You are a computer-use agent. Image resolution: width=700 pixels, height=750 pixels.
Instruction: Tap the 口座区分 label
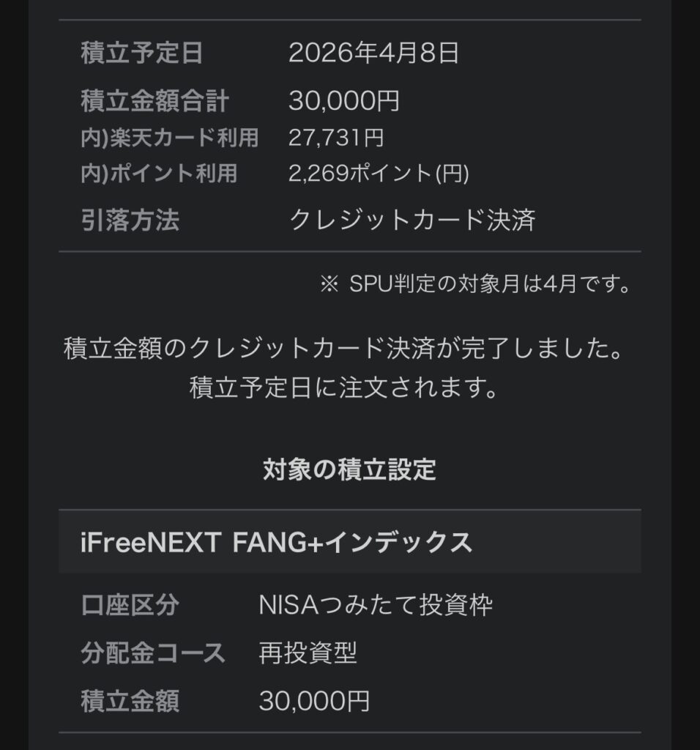tap(130, 606)
